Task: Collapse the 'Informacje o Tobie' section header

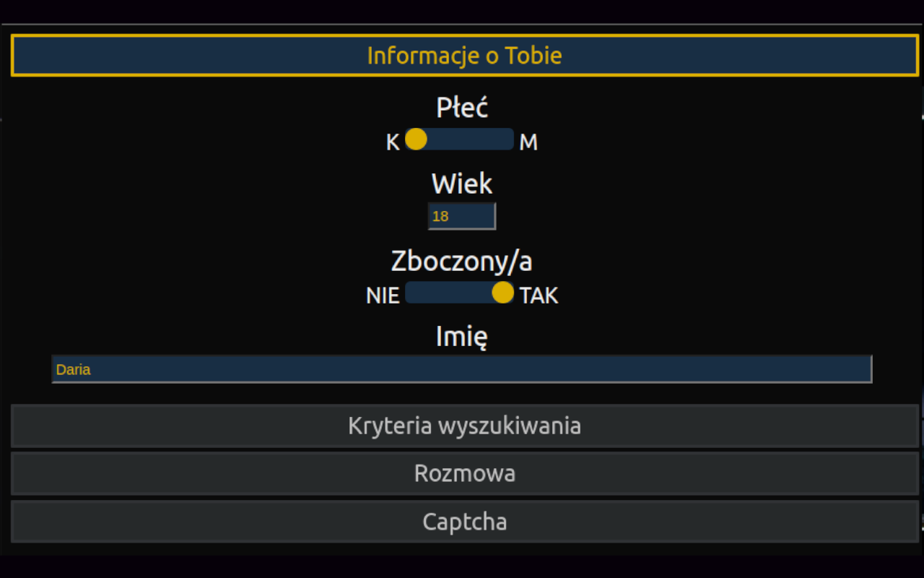Action: [x=464, y=56]
